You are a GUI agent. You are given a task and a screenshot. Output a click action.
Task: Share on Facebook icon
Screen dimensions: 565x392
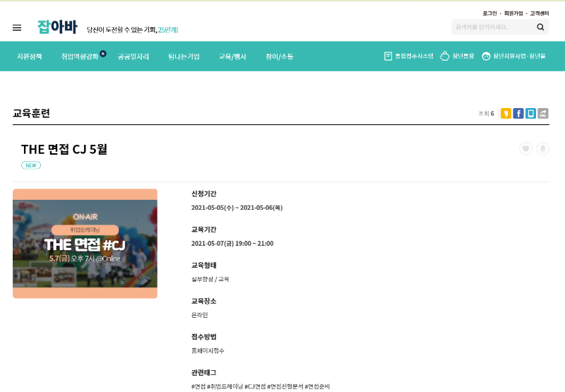tap(518, 114)
